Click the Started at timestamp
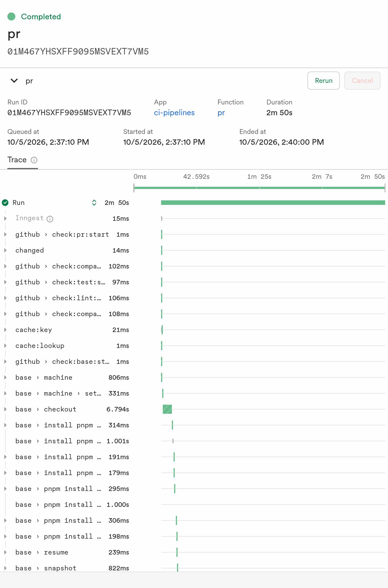Screen dimensions: 388x588 [x=164, y=142]
